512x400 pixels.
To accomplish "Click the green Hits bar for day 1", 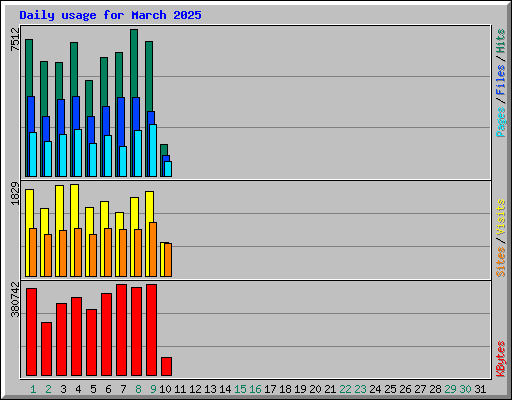I will (x=29, y=68).
